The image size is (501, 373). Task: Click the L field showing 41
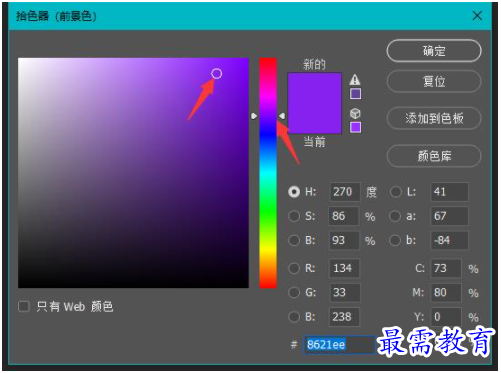click(x=449, y=192)
